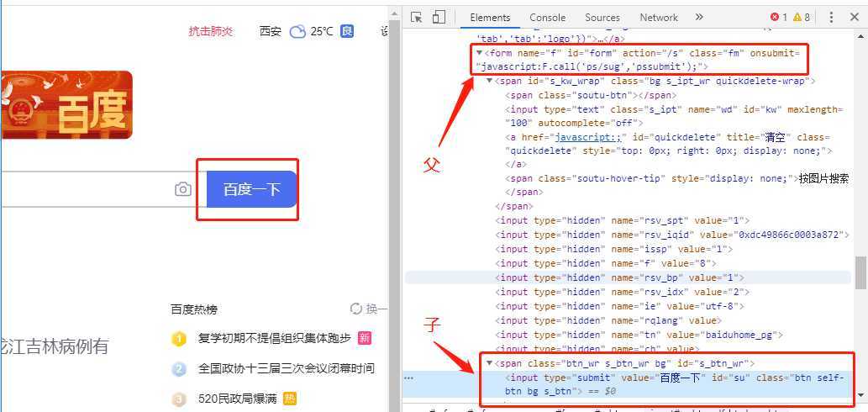
Task: Select hidden input name="issp" line
Action: [614, 249]
